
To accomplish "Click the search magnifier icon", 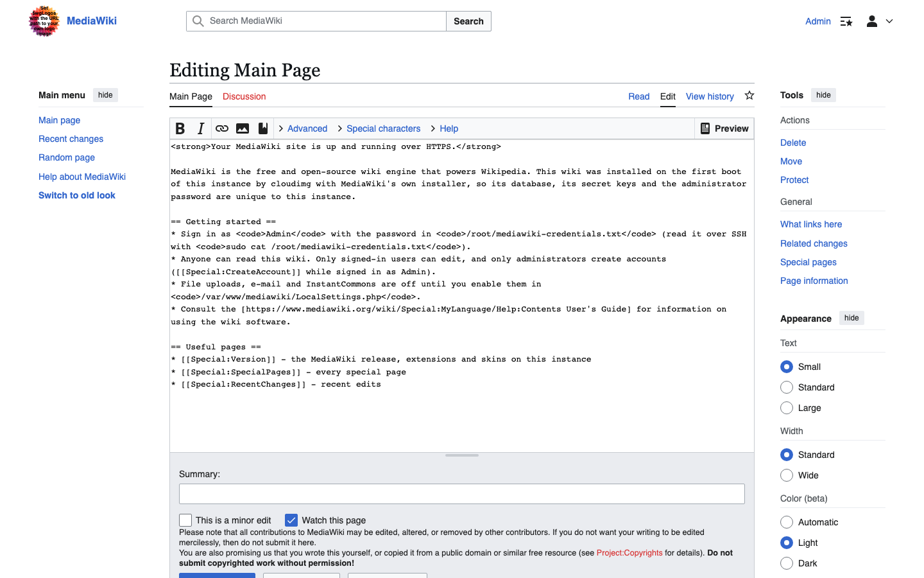I will click(x=198, y=21).
